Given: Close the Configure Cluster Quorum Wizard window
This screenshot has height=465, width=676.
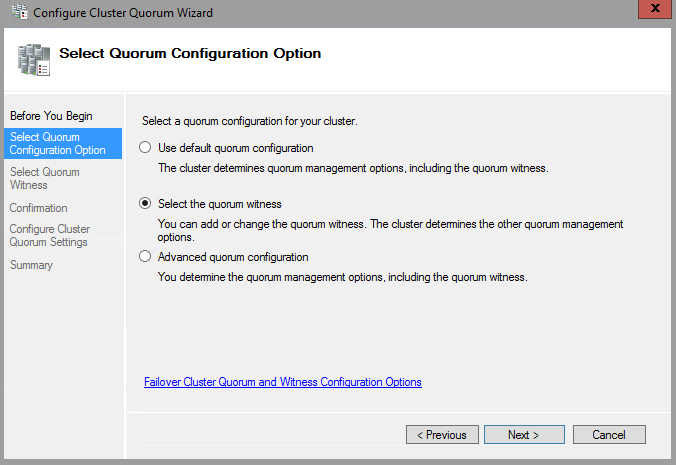Looking at the screenshot, I should coord(652,10).
